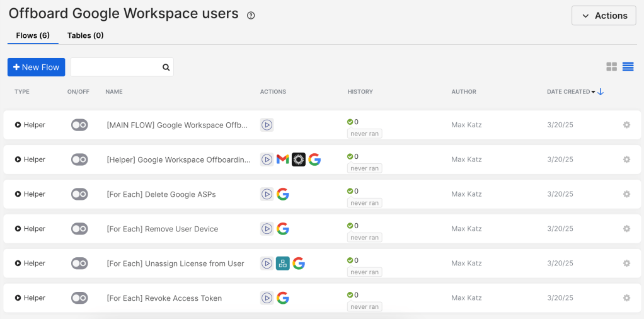Click the search magnifier icon
The width and height of the screenshot is (644, 319).
pos(166,67)
